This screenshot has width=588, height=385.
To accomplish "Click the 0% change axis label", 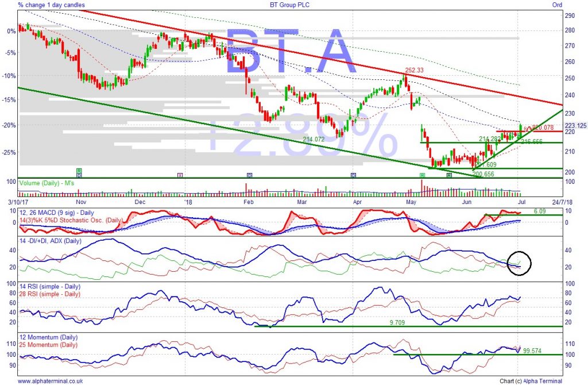I will tap(11, 31).
